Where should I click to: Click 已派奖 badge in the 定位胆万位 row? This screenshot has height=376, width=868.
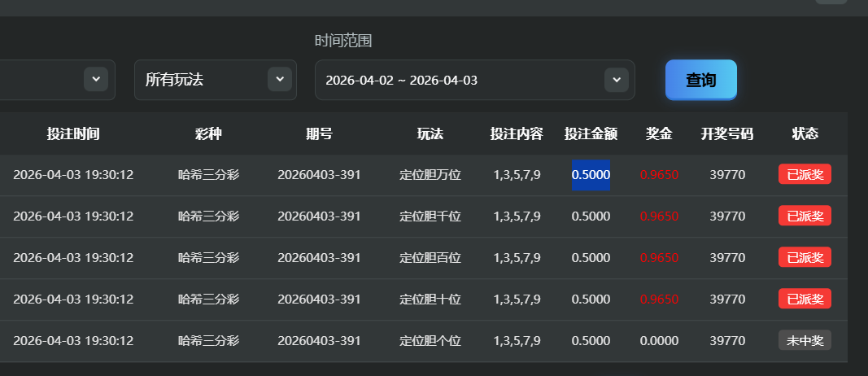(x=805, y=174)
